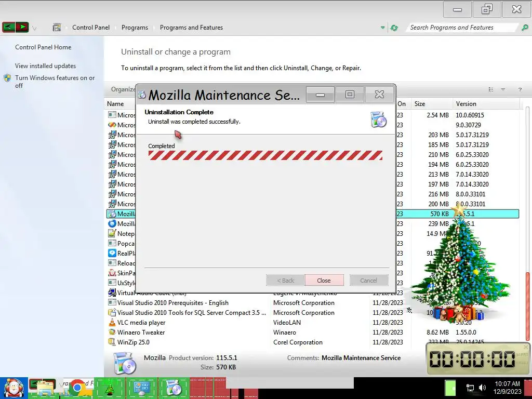Open the Santa Start button
The image size is (532, 399).
coord(14,388)
